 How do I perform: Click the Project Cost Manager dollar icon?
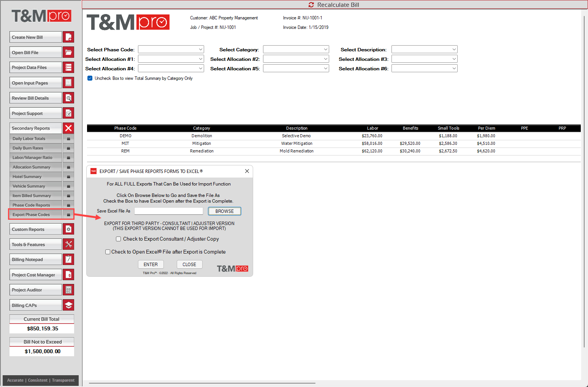pos(68,274)
